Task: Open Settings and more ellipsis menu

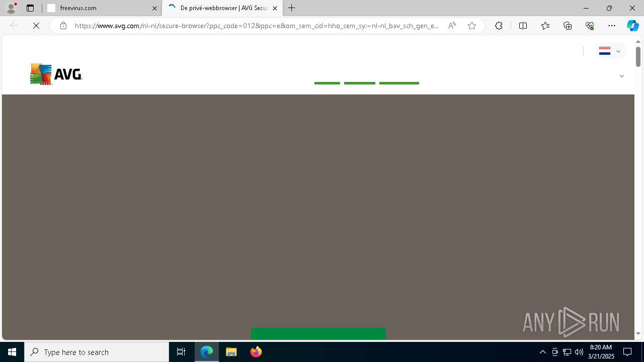Action: 612,26
